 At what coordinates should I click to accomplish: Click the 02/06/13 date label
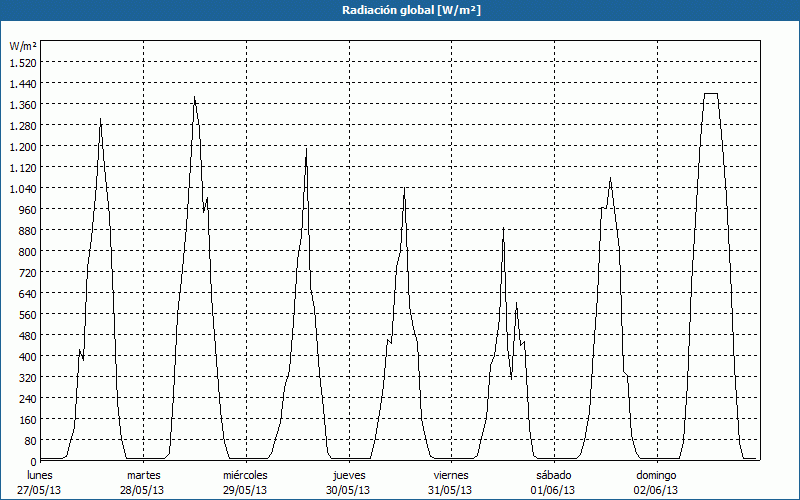point(656,490)
